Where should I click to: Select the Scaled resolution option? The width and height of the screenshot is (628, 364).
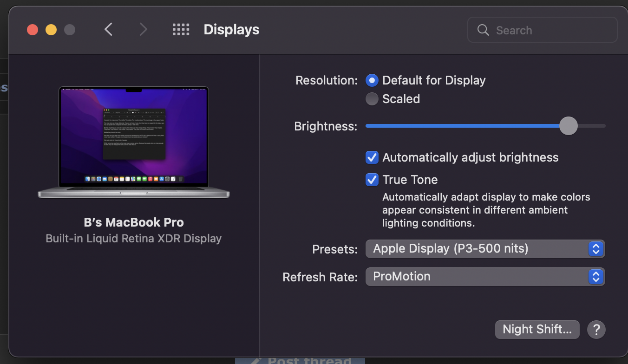tap(372, 99)
